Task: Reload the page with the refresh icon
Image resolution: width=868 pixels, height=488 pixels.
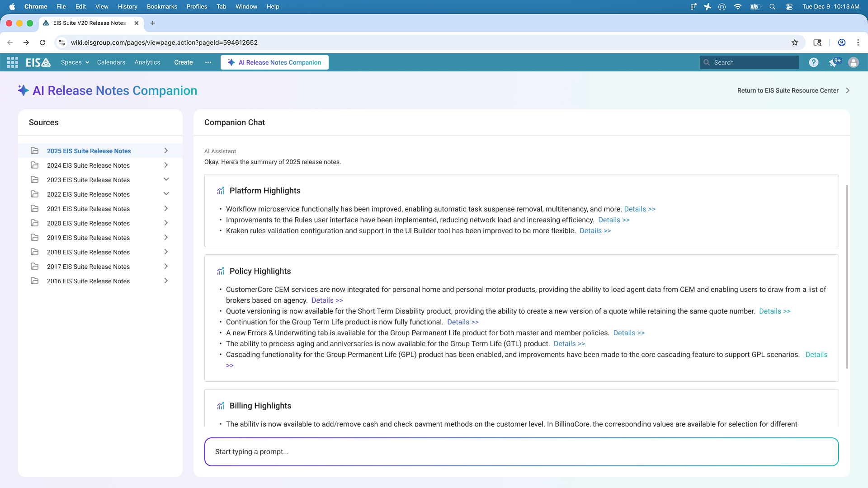Action: [x=42, y=42]
